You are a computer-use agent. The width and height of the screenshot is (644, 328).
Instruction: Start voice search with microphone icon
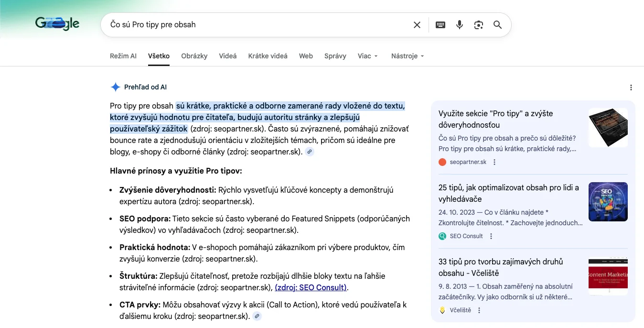pyautogui.click(x=460, y=25)
